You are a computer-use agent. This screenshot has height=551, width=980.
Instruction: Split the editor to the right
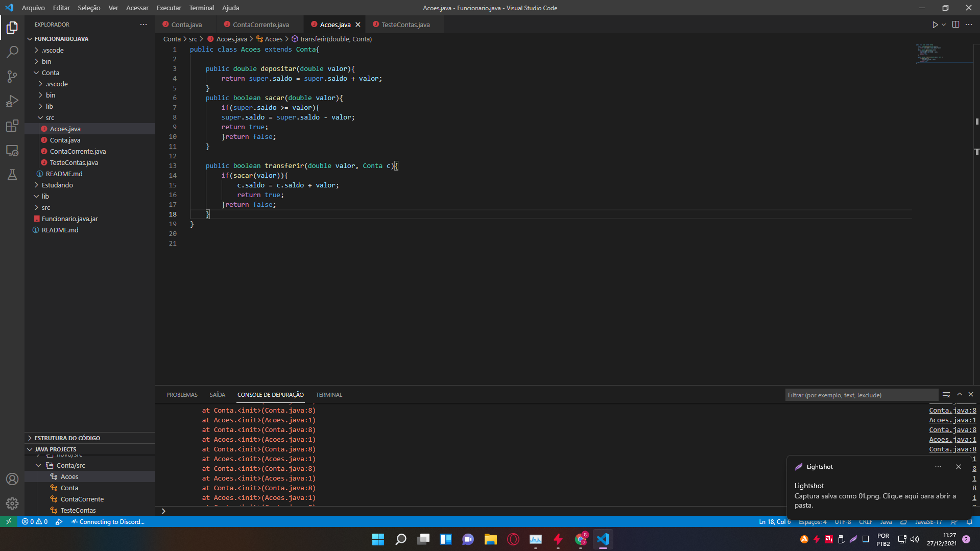tap(955, 25)
